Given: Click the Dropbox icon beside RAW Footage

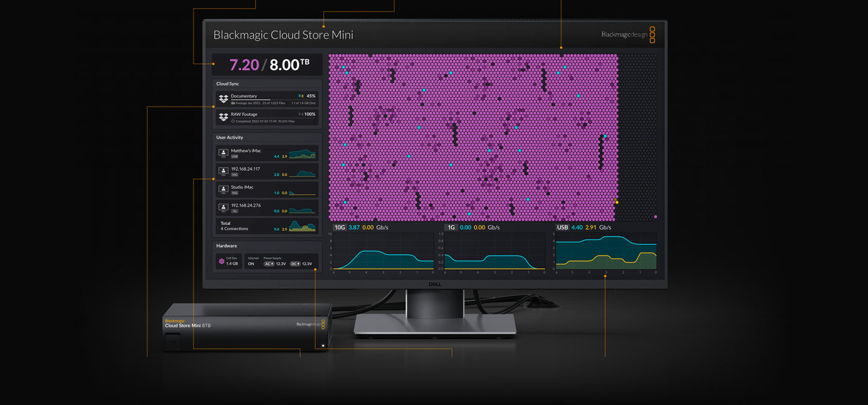Looking at the screenshot, I should pos(224,117).
